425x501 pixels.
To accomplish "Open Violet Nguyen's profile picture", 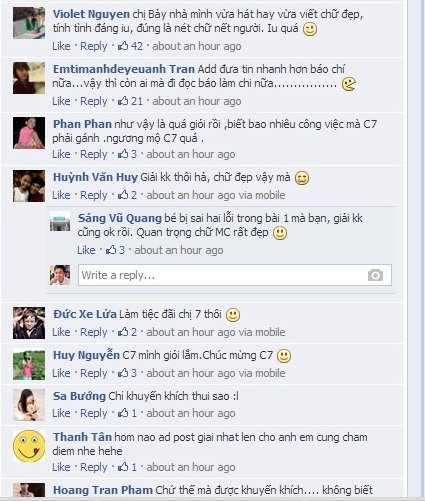I will coord(29,23).
